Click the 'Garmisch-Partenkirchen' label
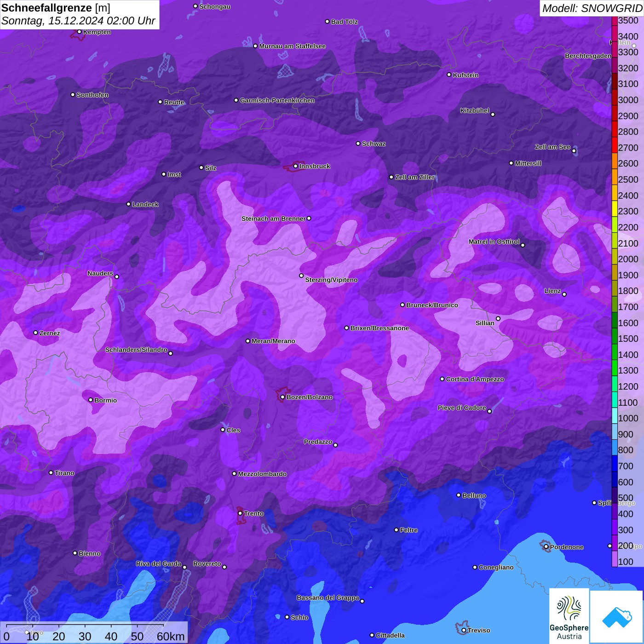The width and height of the screenshot is (644, 644). 277,100
